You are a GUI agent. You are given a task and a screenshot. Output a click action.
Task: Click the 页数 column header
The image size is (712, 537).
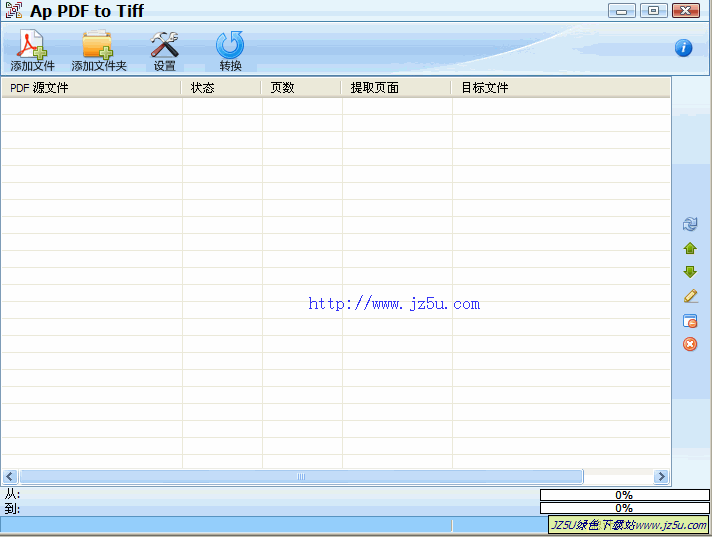point(301,88)
